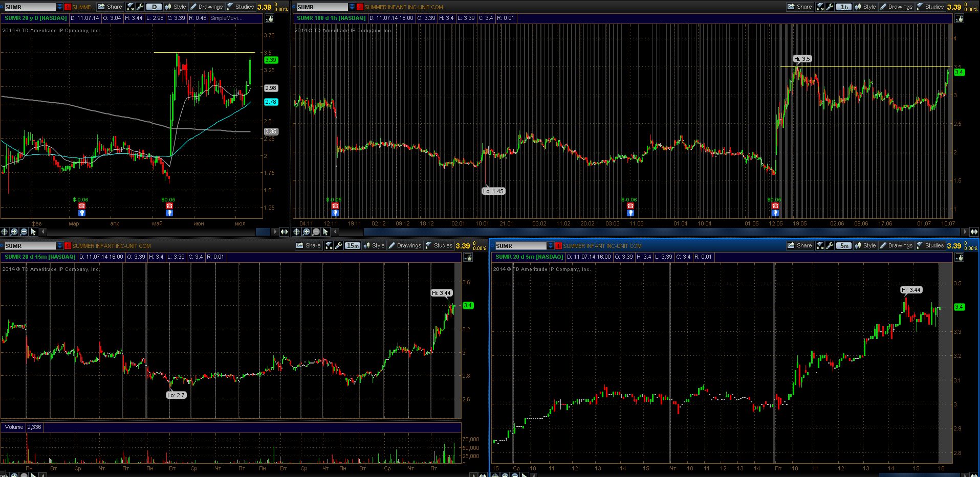Click the Hi: 3.5 bubble on 1h chart
980x477 pixels.
[x=802, y=59]
